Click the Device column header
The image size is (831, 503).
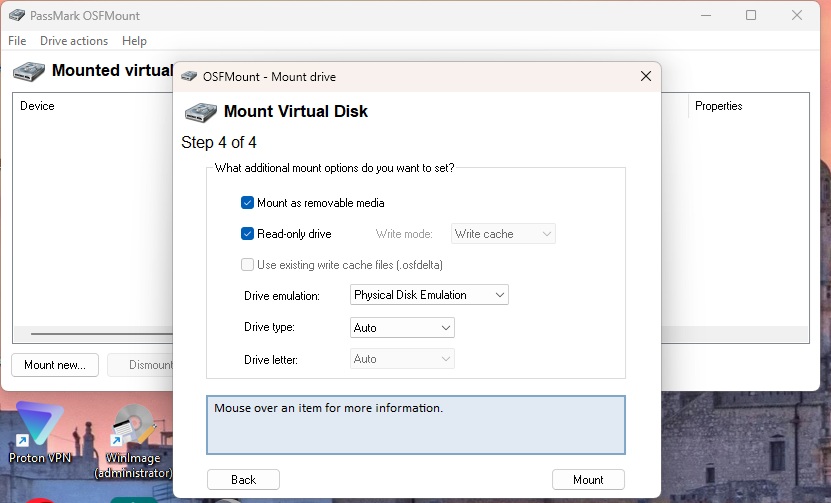pyautogui.click(x=37, y=106)
